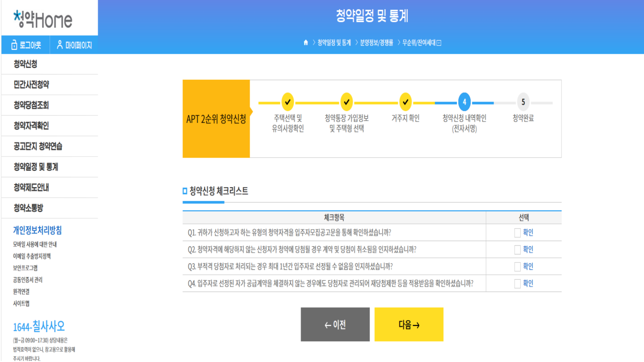Click the checkmark on 거주지 확인 step

pos(406,102)
